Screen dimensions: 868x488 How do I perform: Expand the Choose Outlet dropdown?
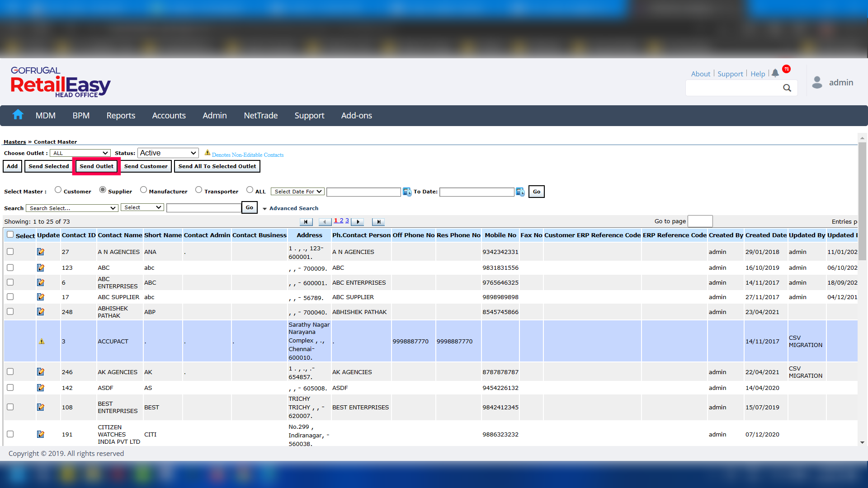(80, 153)
